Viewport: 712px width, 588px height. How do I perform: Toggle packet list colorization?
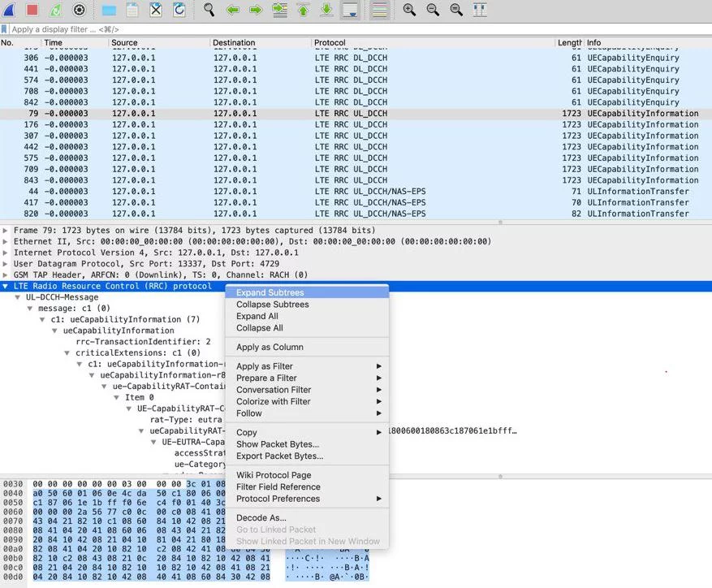click(x=378, y=10)
